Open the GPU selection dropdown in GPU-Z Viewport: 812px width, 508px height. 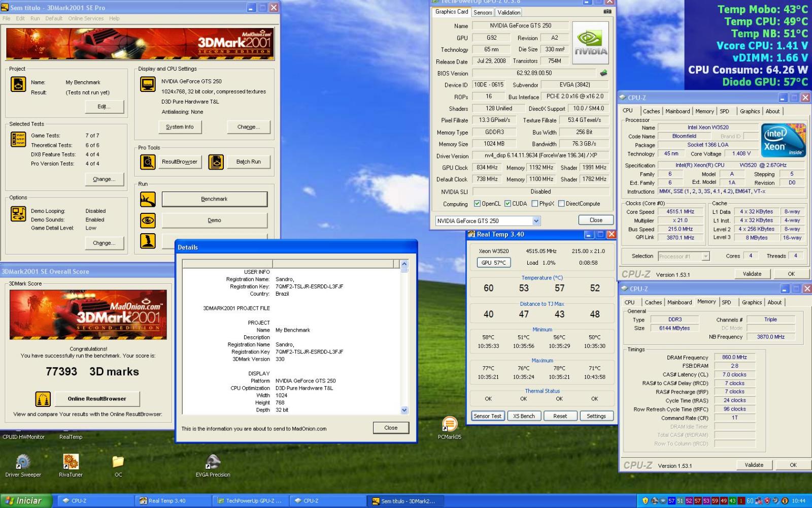pyautogui.click(x=536, y=221)
